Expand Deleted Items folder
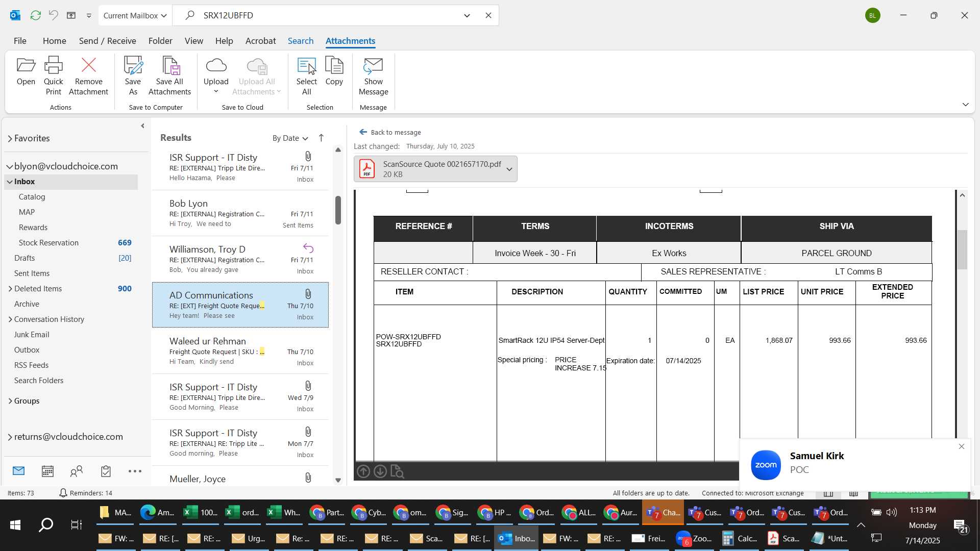The height and width of the screenshot is (551, 980). [x=10, y=289]
